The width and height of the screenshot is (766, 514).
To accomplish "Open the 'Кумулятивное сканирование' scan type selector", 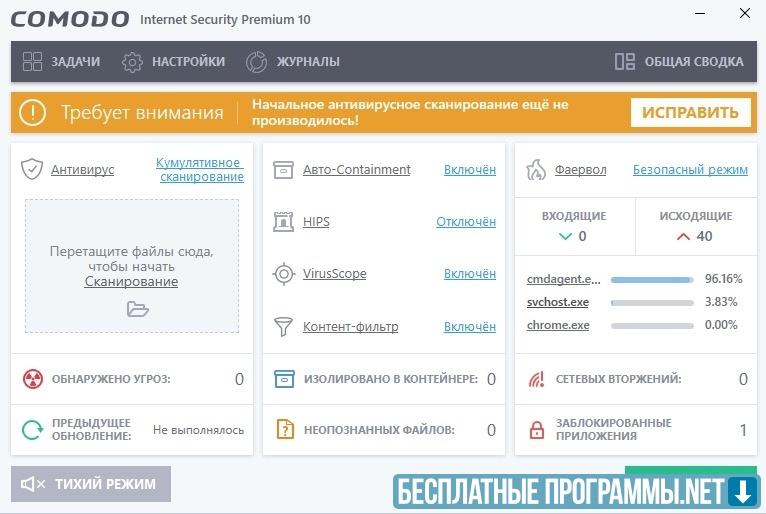I will 200,169.
